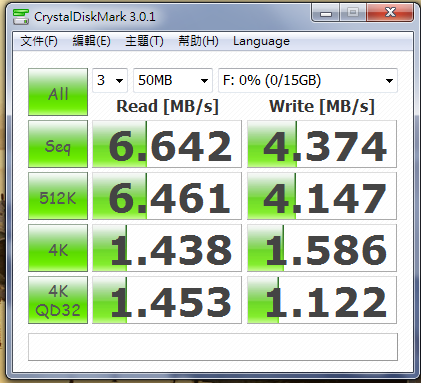Open the 文件(F) menu
The image size is (421, 383).
coord(39,41)
